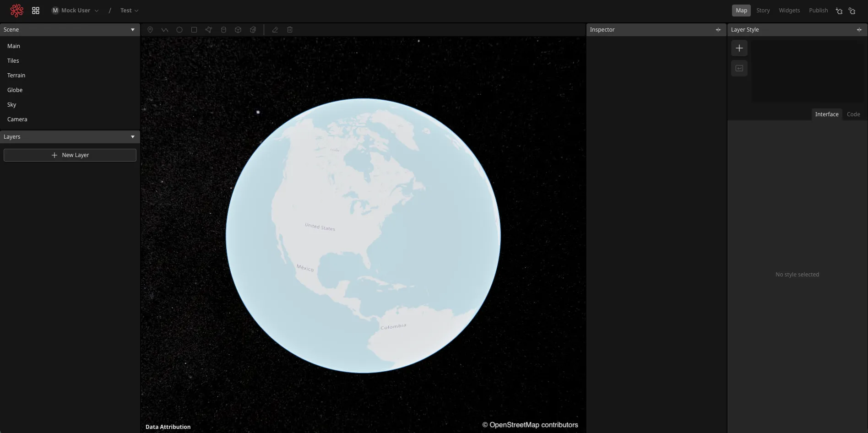Image resolution: width=868 pixels, height=433 pixels.
Task: Click the Mock User avatar icon
Action: [x=55, y=11]
